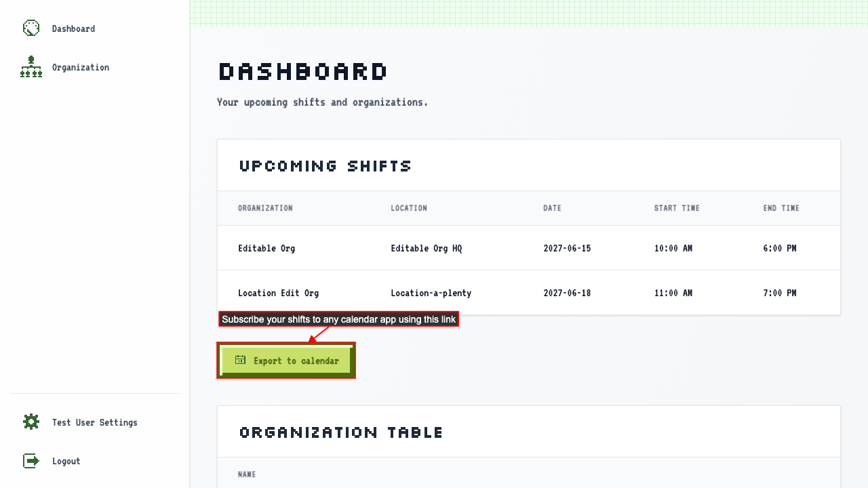The image size is (868, 488).
Task: Open Test User Settings
Action: point(95,422)
